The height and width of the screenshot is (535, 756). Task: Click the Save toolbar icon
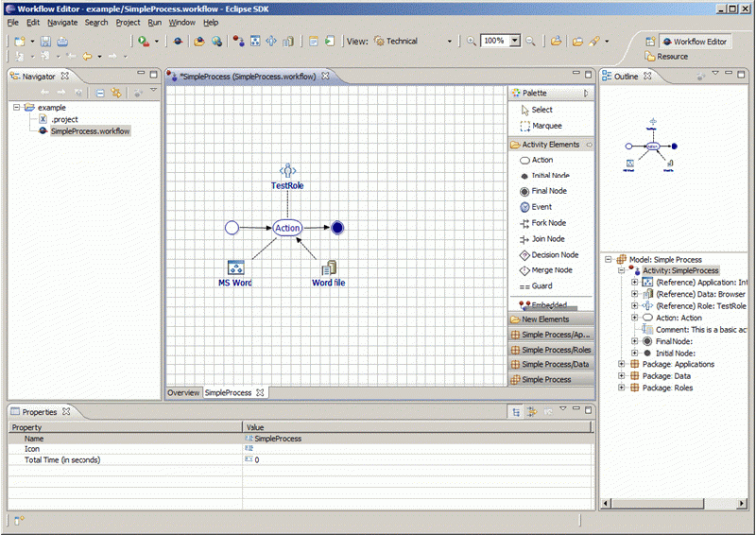pyautogui.click(x=45, y=42)
